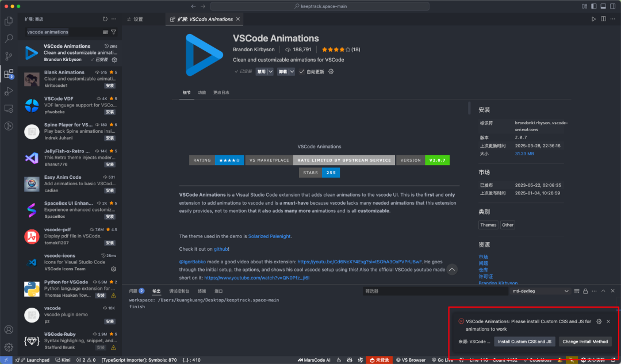Open the 功能 features tab
The height and width of the screenshot is (364, 621).
pos(202,93)
